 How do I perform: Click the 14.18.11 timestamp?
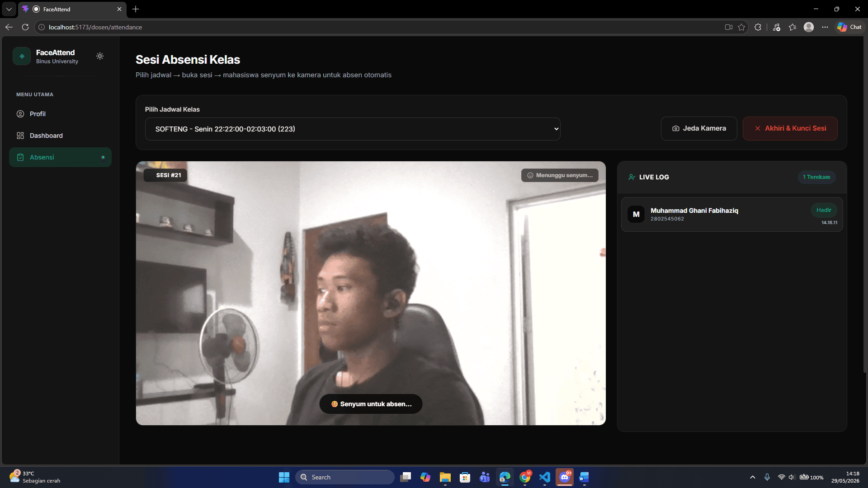(829, 223)
